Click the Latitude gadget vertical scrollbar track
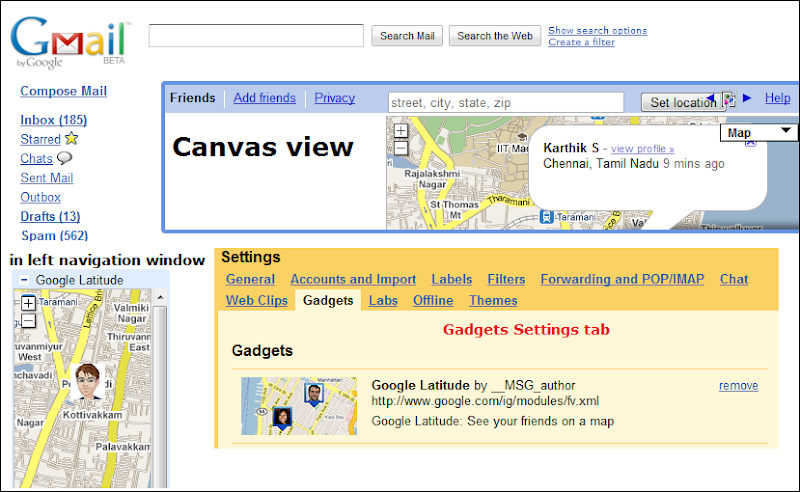The height and width of the screenshot is (492, 800). click(161, 396)
